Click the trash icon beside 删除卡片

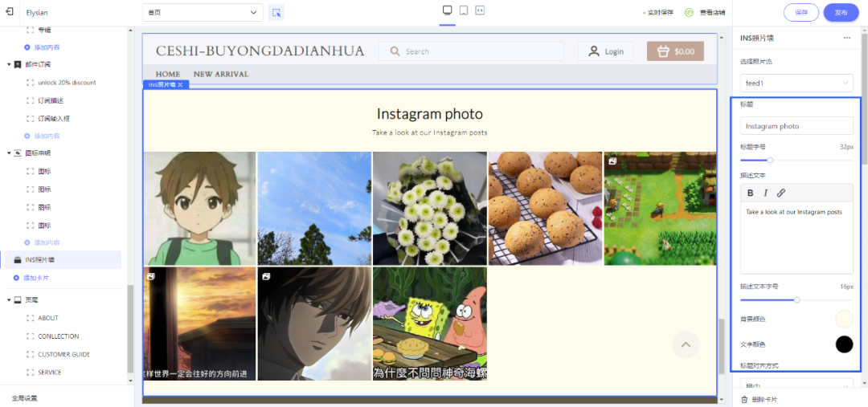click(x=744, y=399)
